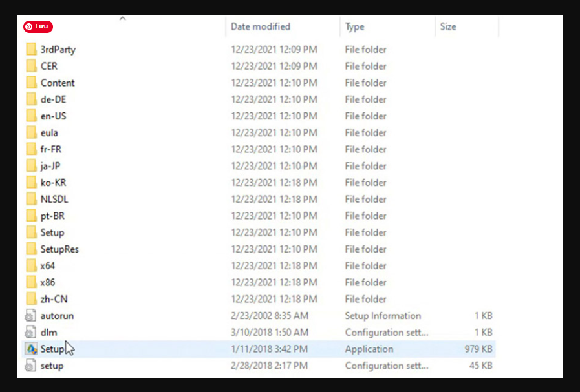Viewport: 580px width, 392px height.
Task: Sort files by Type column header
Action: 355,26
